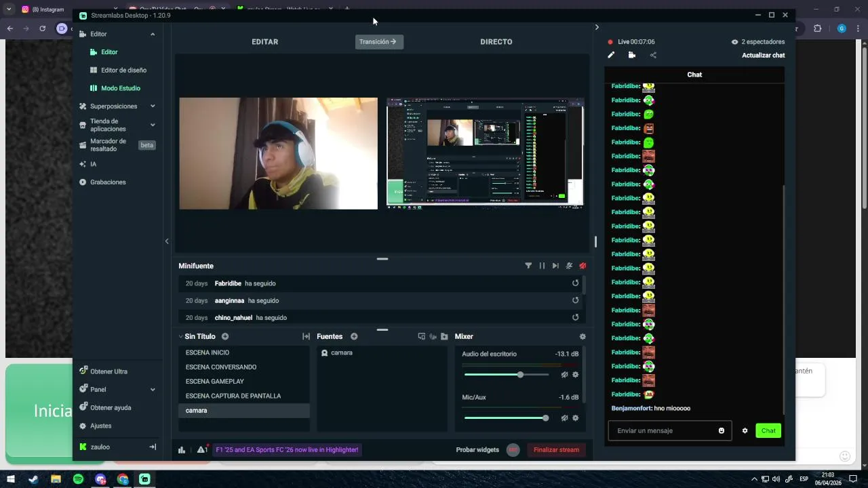Viewport: 868px width, 488px height.
Task: Pause the Minifuente alert queue
Action: (542, 266)
